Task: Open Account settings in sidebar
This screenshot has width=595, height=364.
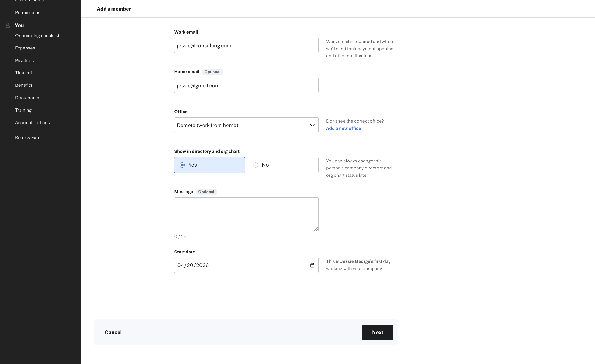Action: click(x=32, y=123)
